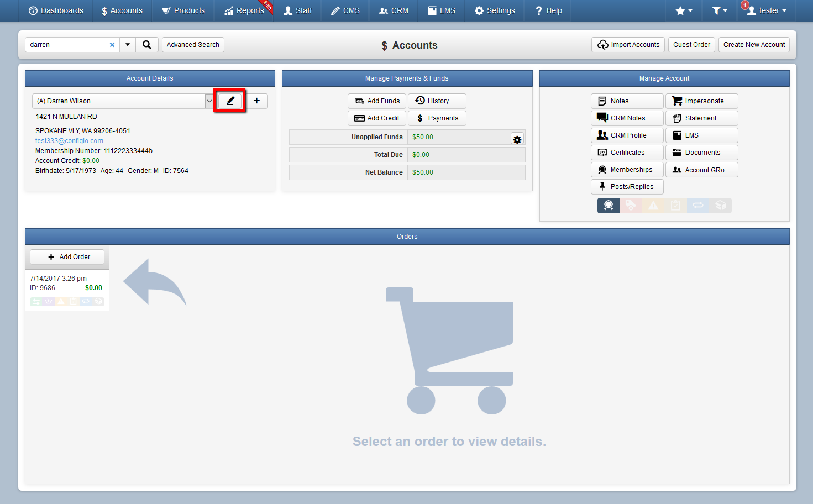Click the Impersonate button
813x504 pixels.
click(x=701, y=101)
